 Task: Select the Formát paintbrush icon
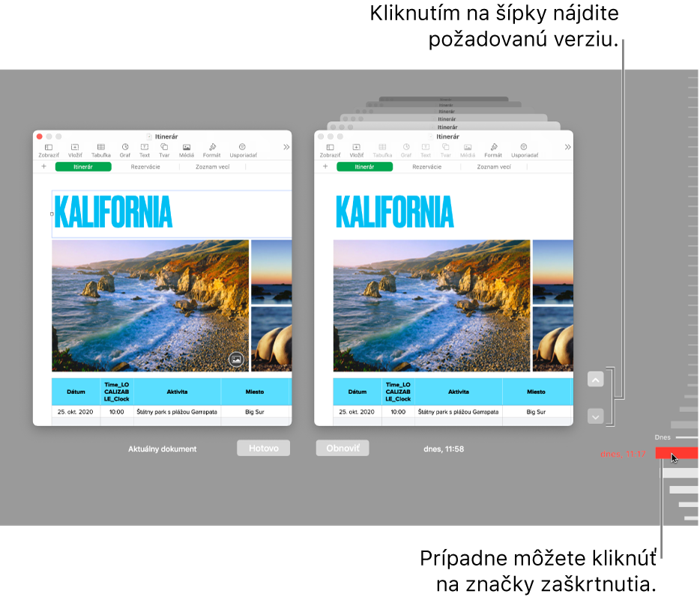pos(212,148)
